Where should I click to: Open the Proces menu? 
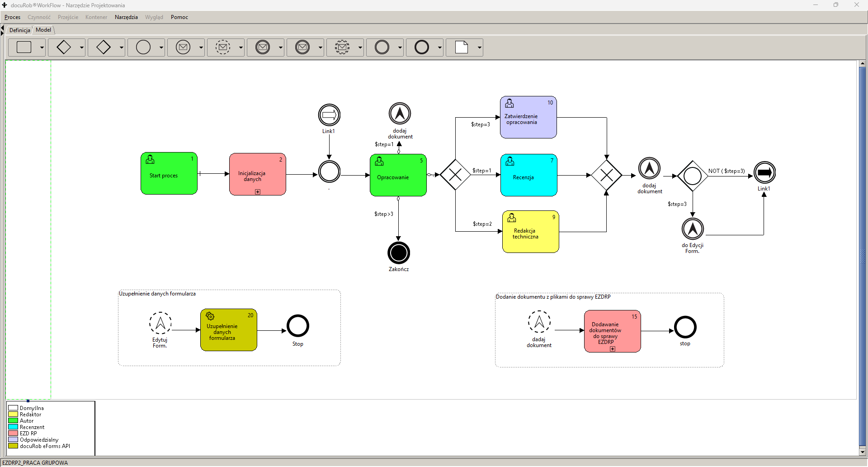click(x=13, y=17)
